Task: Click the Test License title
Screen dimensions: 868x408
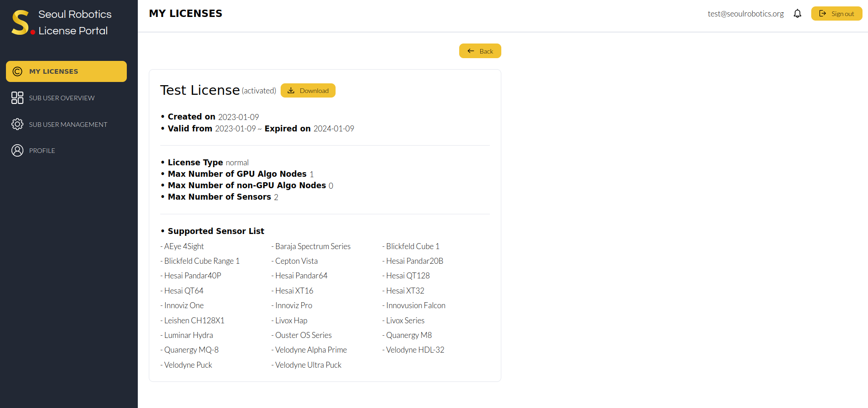Action: (200, 90)
